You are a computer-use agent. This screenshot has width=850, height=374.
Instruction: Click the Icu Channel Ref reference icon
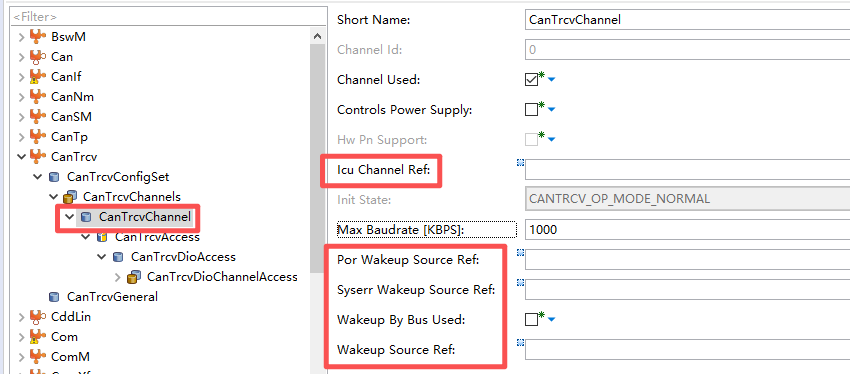pos(520,162)
